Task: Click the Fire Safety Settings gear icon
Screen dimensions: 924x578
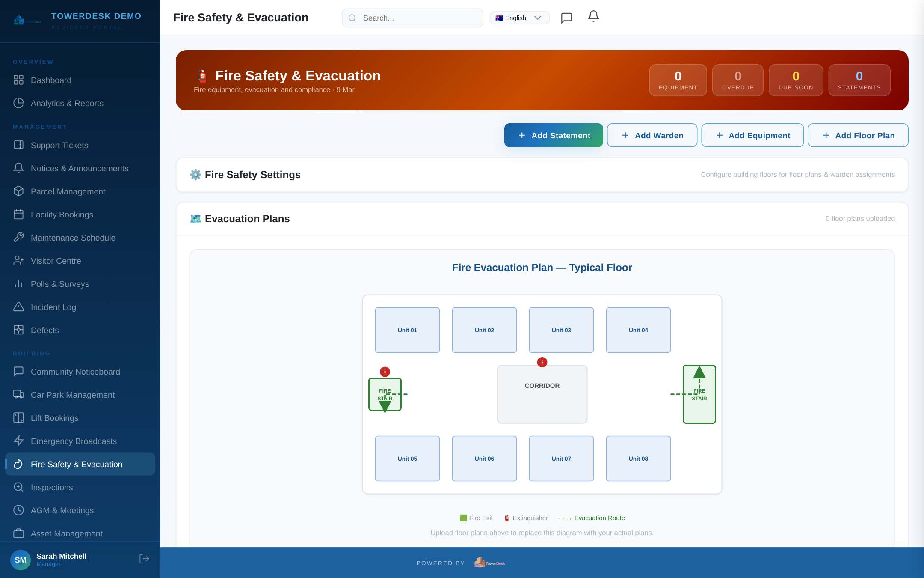Action: [x=196, y=175]
